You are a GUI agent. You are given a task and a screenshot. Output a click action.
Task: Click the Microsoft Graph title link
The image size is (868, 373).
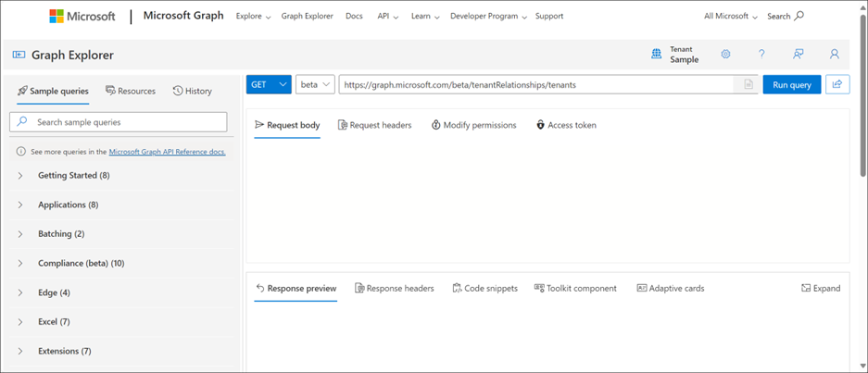coord(183,16)
